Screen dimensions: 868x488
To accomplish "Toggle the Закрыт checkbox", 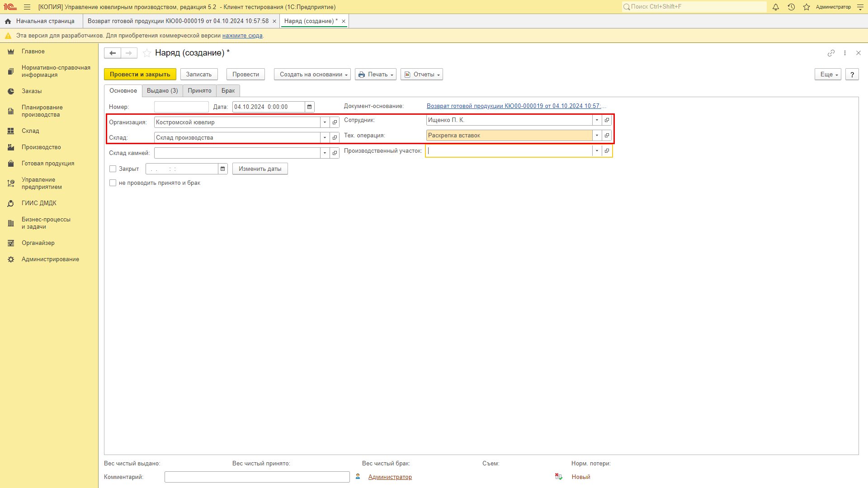I will (x=113, y=169).
